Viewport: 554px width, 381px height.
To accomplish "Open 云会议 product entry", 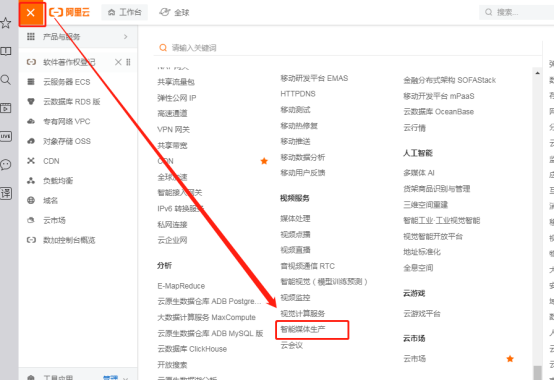I will (x=291, y=345).
